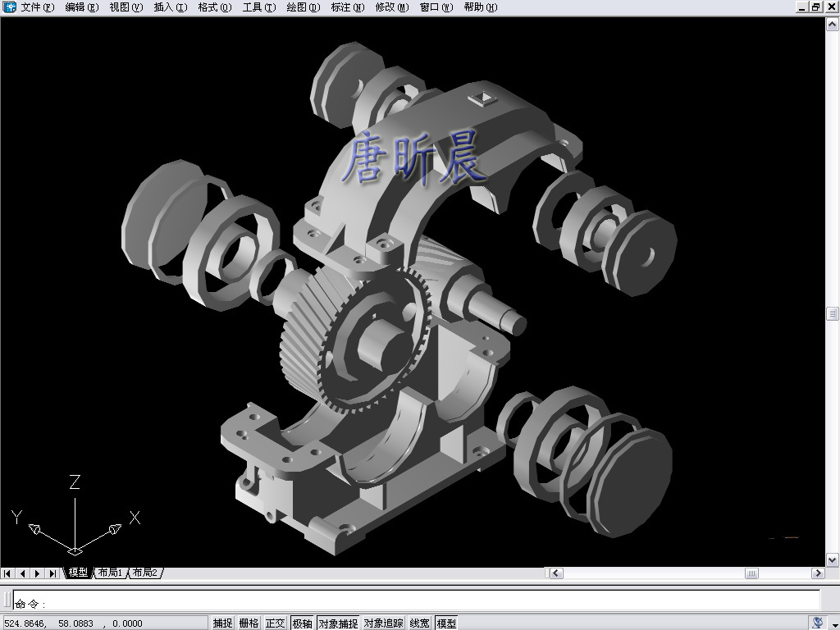This screenshot has height=630, width=840.
Task: Toggle the 栅格 grid display button
Action: point(249,623)
